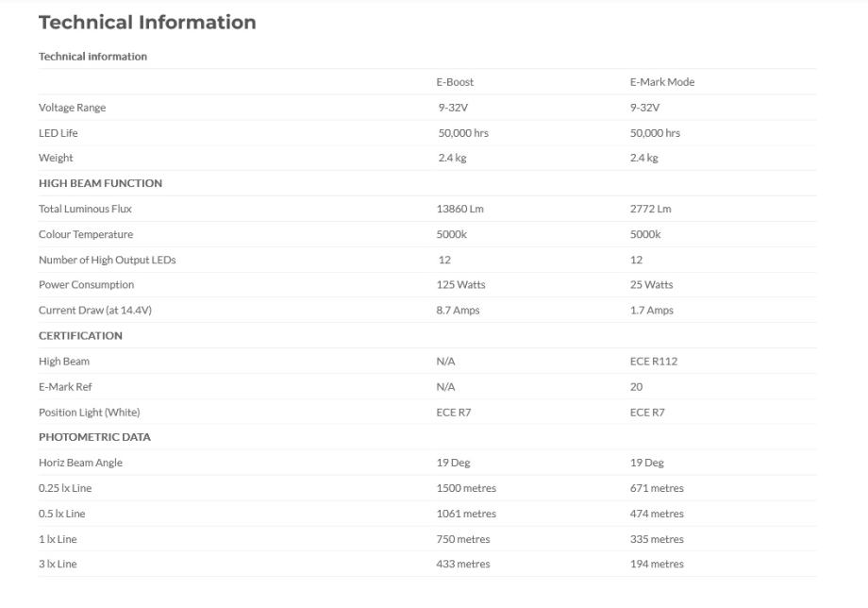Image resolution: width=868 pixels, height=608 pixels.
Task: Click the LED Life row label
Action: click(x=58, y=133)
